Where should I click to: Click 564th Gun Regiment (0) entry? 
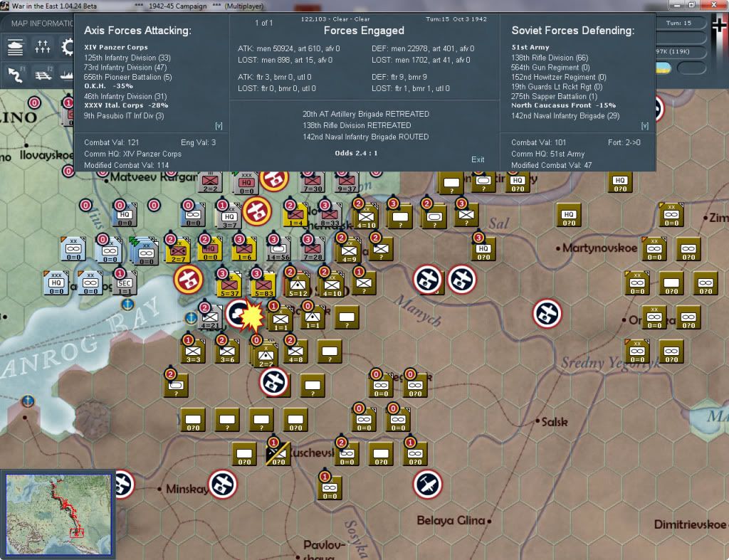tap(550, 68)
